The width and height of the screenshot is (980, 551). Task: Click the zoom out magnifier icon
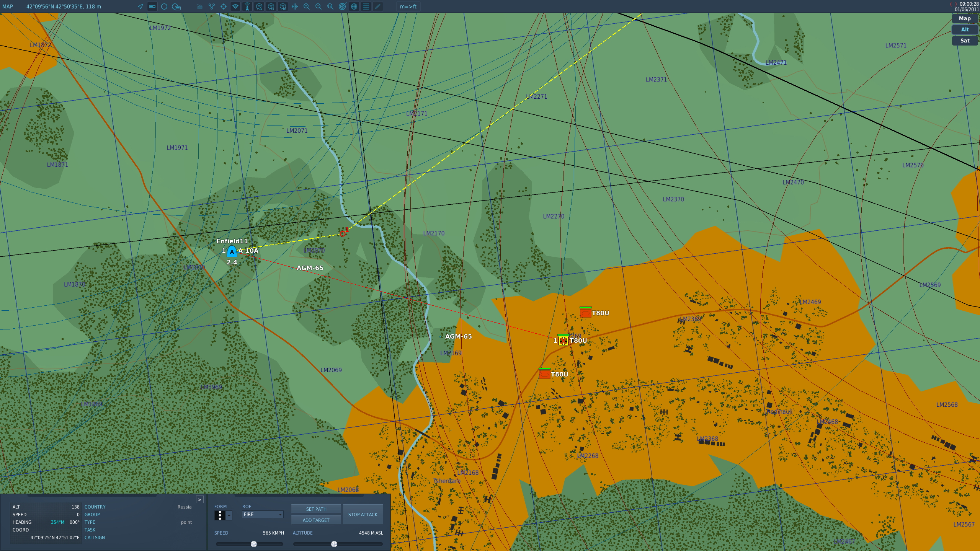[318, 7]
